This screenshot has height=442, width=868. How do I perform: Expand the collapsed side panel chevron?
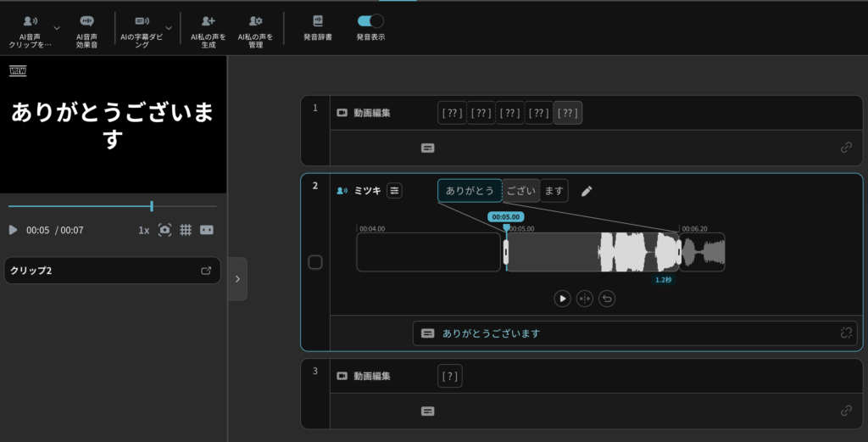click(237, 278)
